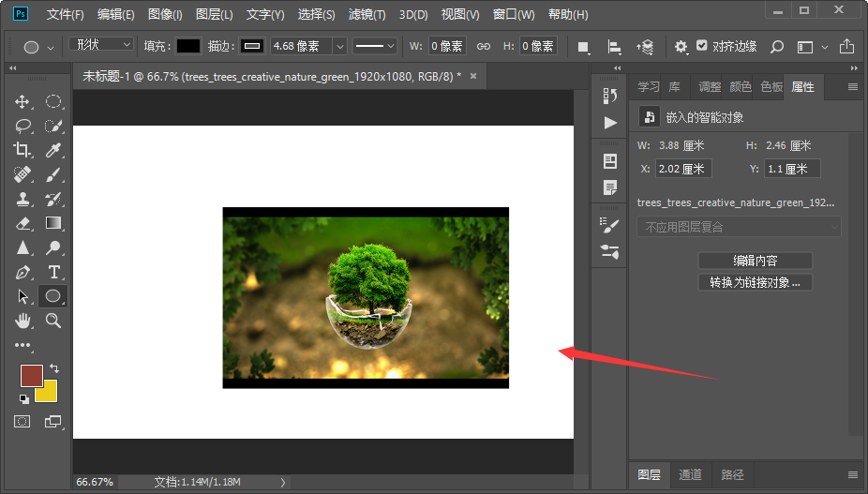The width and height of the screenshot is (868, 494).
Task: Open path alignment options
Action: click(614, 47)
